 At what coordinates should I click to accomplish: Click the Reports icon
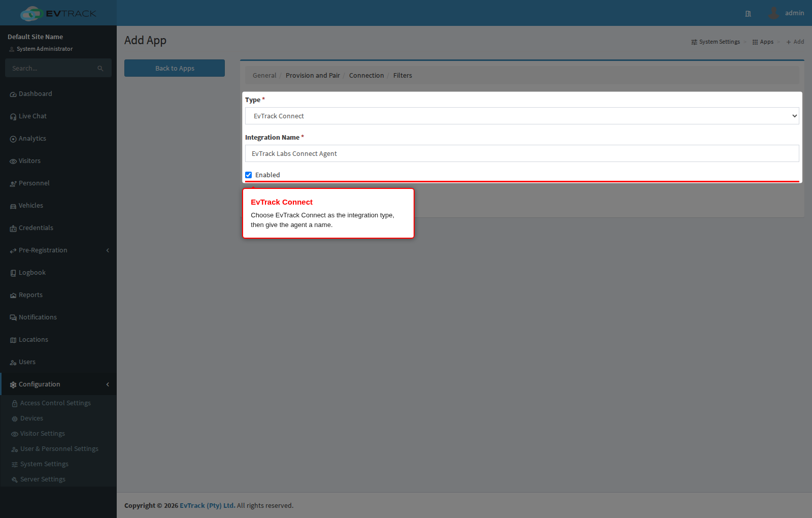(13, 296)
